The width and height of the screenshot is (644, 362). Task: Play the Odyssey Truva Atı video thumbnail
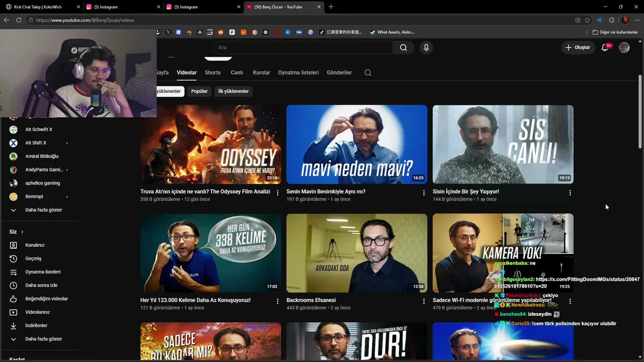point(211,144)
